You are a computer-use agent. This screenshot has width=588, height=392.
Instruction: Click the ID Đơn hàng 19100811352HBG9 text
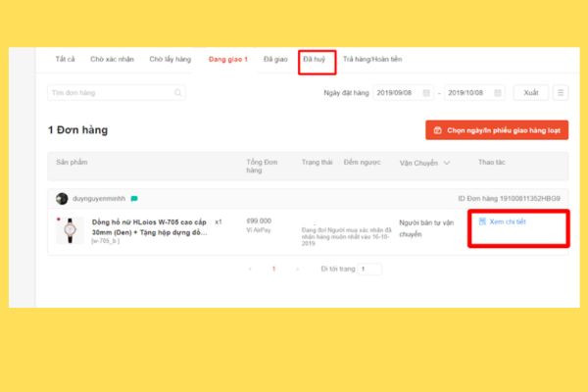510,198
